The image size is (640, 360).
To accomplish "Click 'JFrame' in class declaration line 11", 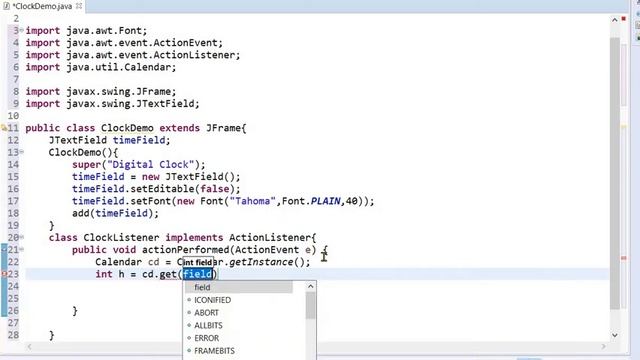I will coord(223,128).
